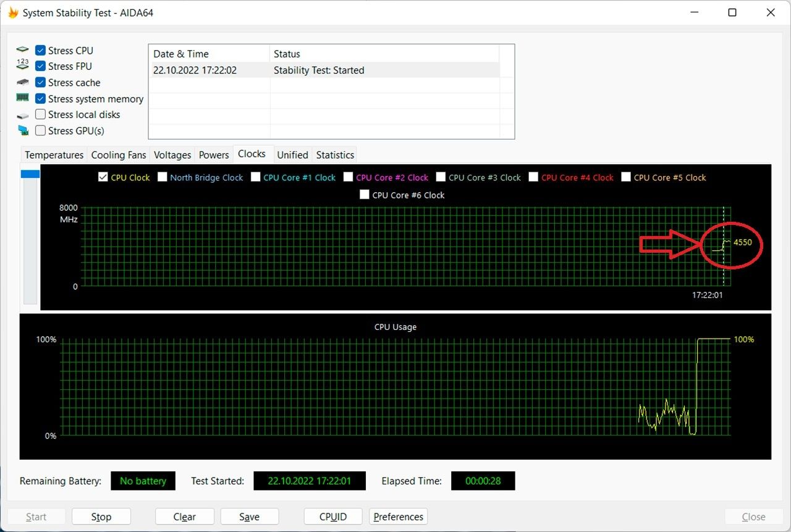Click the hard drive icon beside local disks
The height and width of the screenshot is (532, 791).
coord(23,115)
